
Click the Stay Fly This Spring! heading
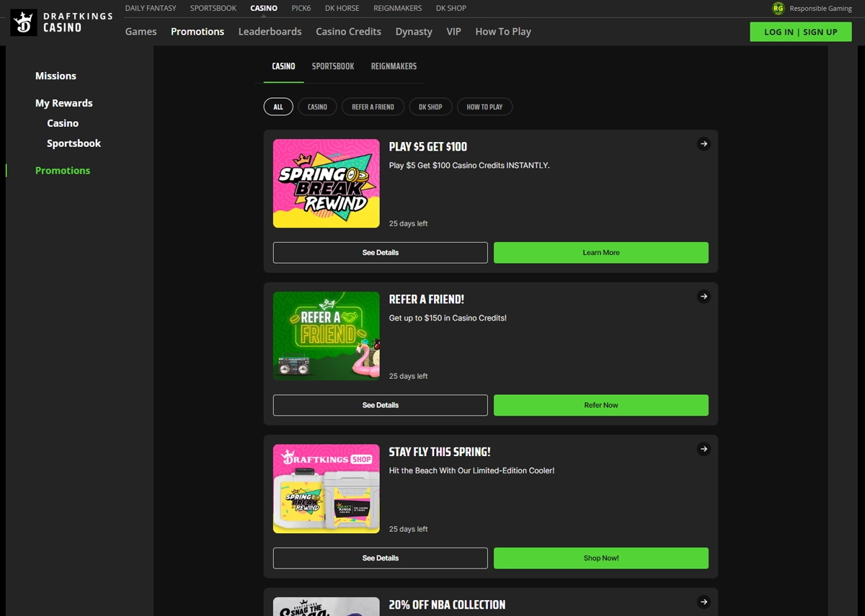pyautogui.click(x=440, y=452)
